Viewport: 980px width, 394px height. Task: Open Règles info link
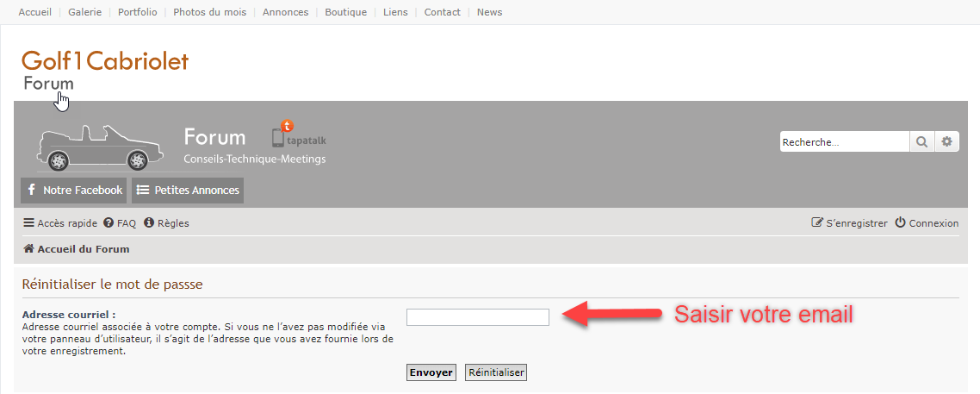(166, 223)
